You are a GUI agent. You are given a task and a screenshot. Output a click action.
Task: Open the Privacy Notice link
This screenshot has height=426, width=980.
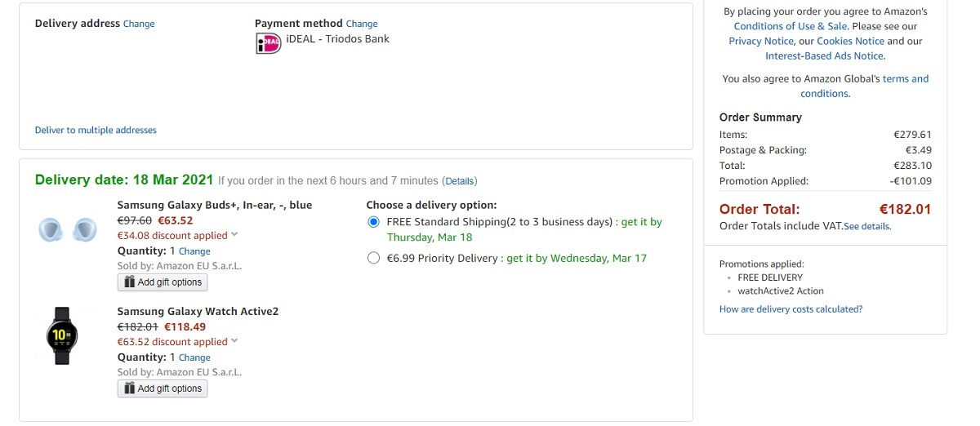pyautogui.click(x=761, y=41)
